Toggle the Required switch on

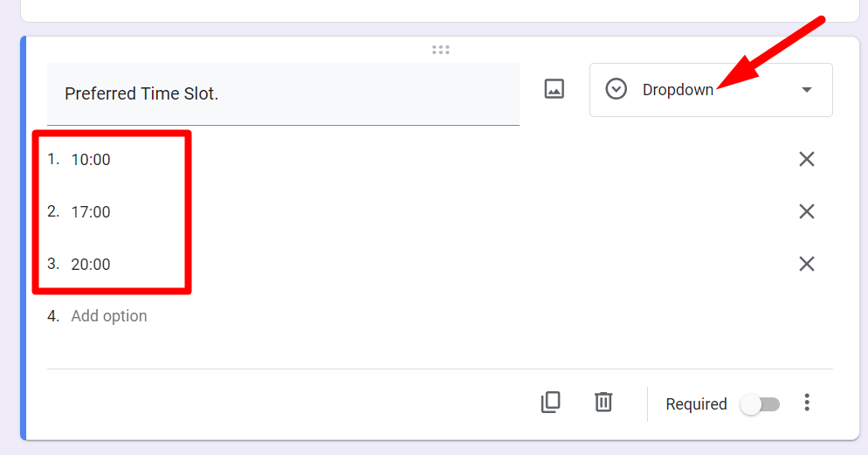coord(759,404)
